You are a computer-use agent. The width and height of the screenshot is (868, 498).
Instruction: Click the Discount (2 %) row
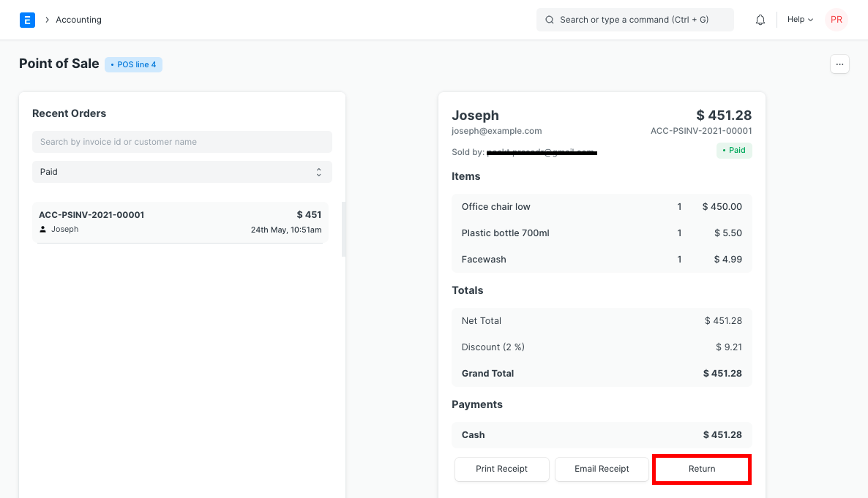tap(602, 347)
